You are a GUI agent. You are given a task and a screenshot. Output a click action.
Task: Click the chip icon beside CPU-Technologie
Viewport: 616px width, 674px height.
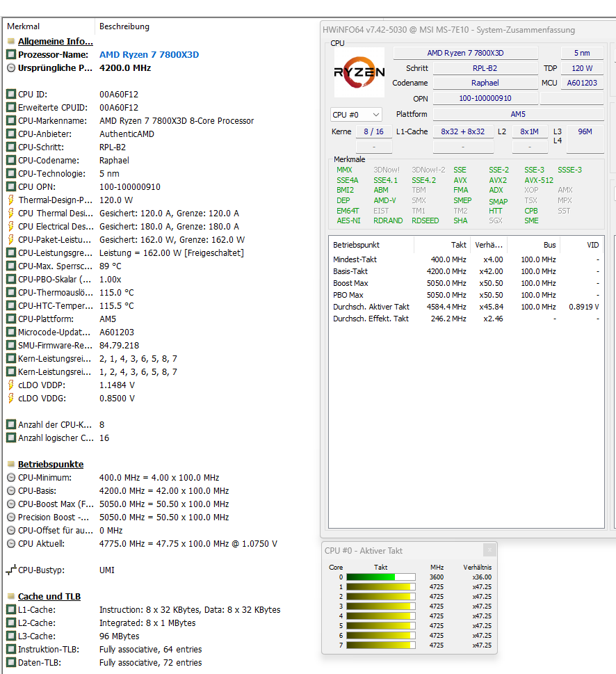pyautogui.click(x=11, y=174)
